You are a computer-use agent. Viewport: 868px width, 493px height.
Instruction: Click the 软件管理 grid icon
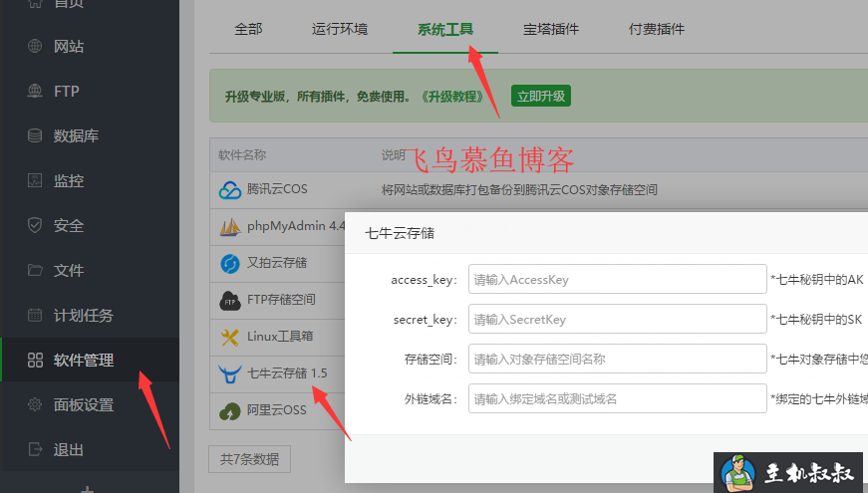[35, 361]
